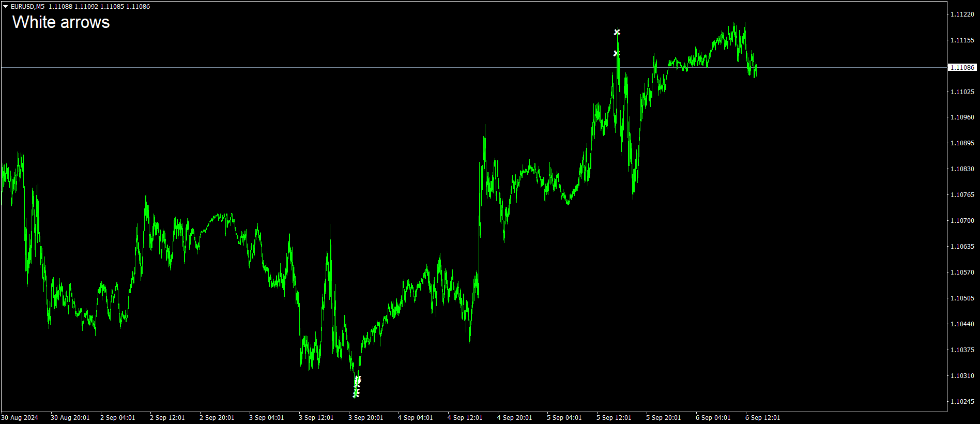Click the "4 Sep 12:01" time axis label
The image size is (980, 424).
click(465, 418)
